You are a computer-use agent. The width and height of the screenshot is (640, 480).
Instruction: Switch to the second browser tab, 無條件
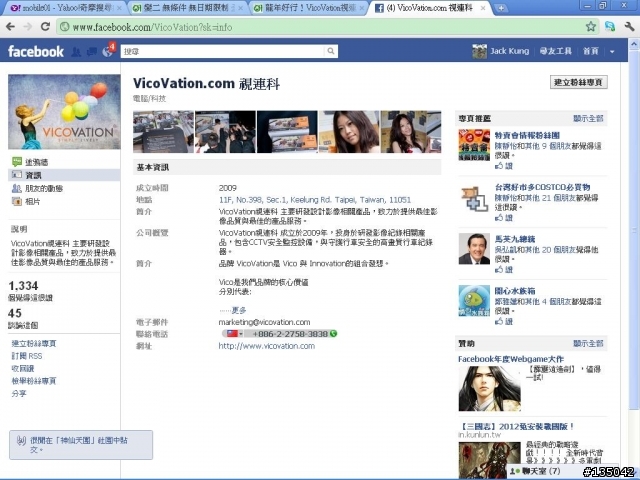pos(186,8)
